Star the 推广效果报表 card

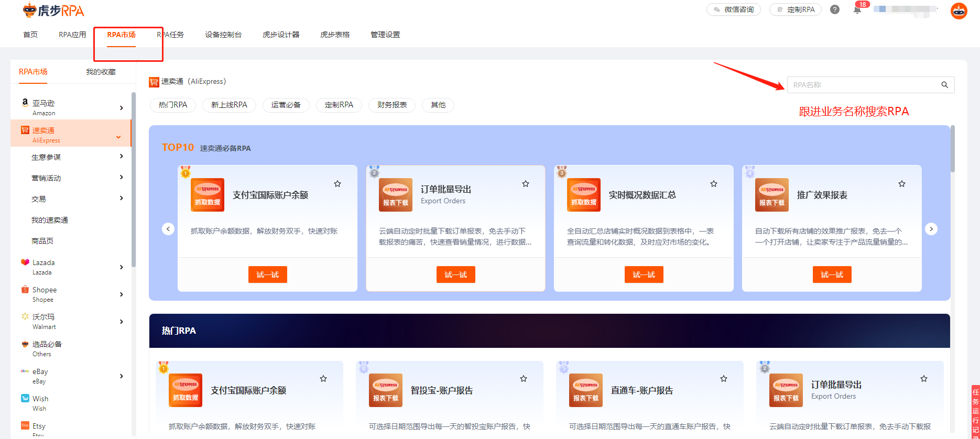coord(902,184)
